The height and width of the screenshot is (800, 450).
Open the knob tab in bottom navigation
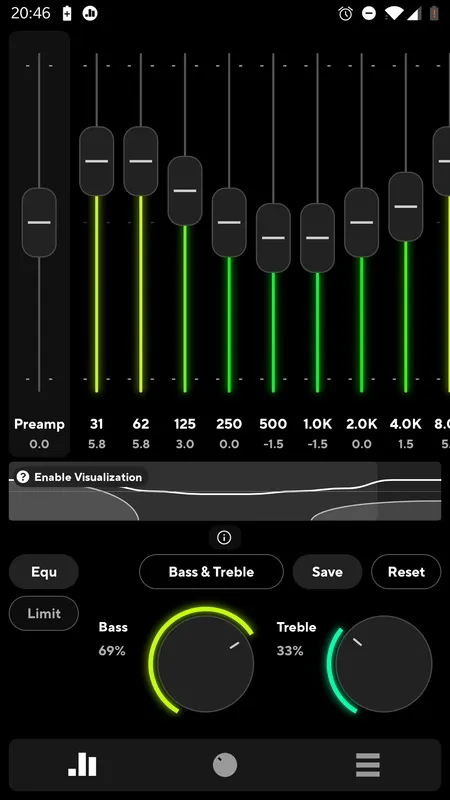(225, 766)
